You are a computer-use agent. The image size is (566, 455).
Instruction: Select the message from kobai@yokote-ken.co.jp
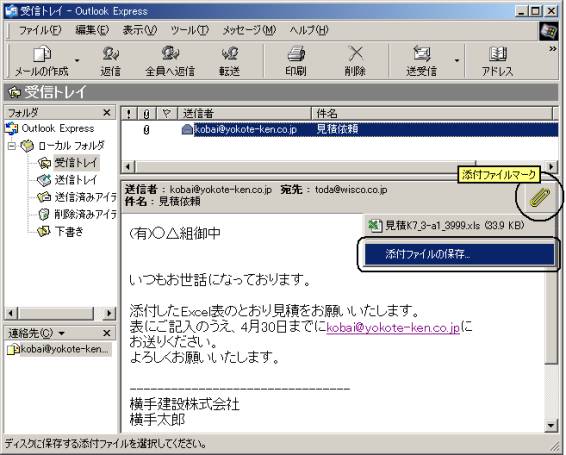coord(245,129)
